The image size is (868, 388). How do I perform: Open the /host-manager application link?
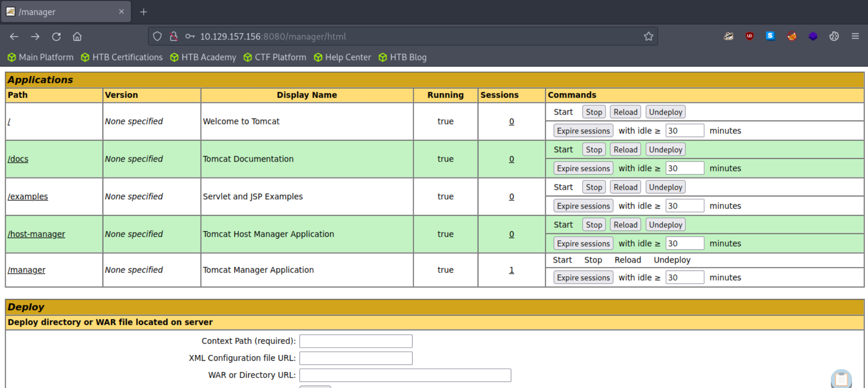(x=36, y=234)
